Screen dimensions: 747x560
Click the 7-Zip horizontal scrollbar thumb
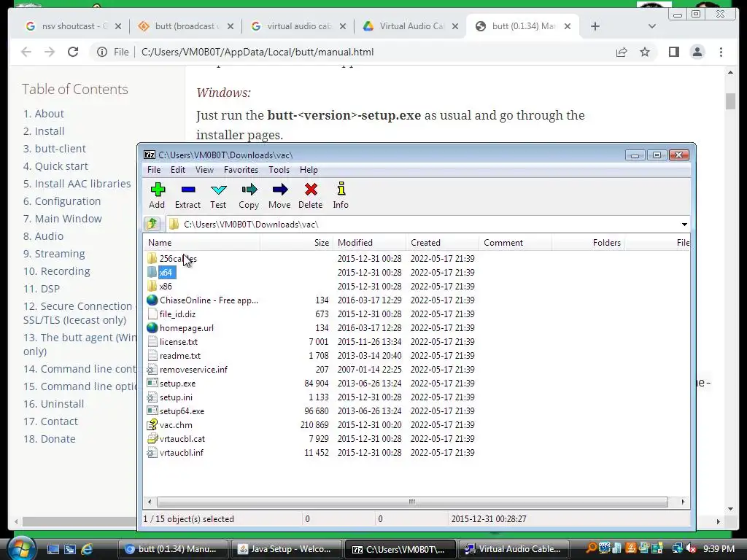412,502
